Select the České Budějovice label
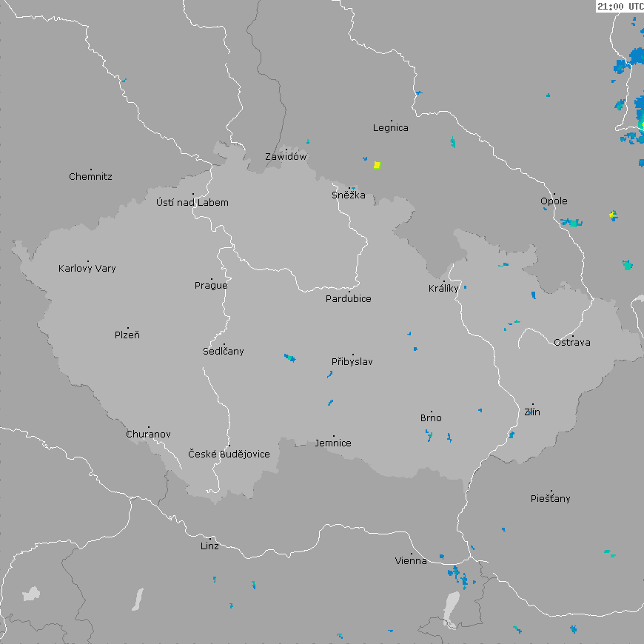Viewport: 644px width, 644px height. (x=229, y=454)
